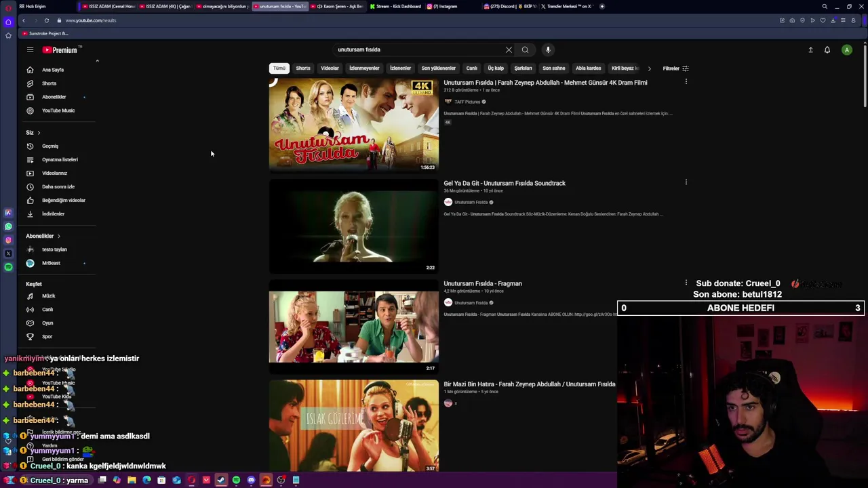Open the Bir Mazi Bin Hatıra video title
The image size is (868, 488).
[x=529, y=384]
